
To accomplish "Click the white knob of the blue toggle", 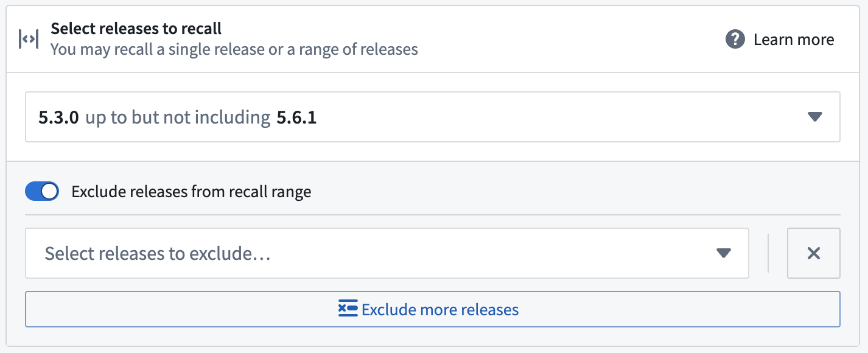I will click(x=50, y=192).
